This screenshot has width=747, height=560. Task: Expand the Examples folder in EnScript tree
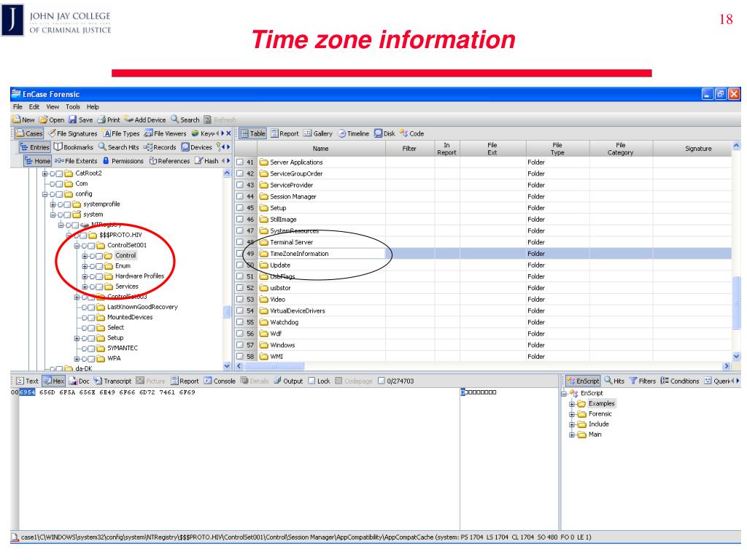572,404
